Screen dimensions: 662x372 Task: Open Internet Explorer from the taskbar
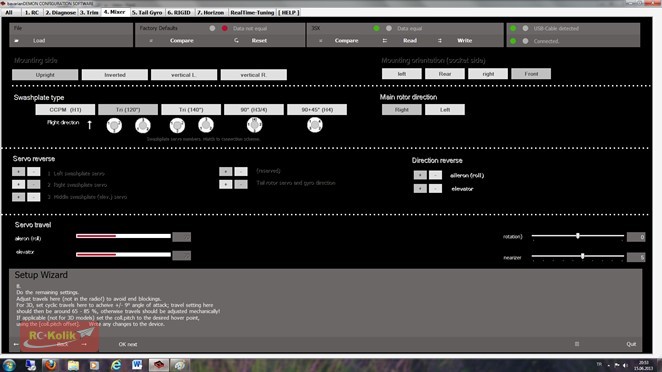point(116,365)
